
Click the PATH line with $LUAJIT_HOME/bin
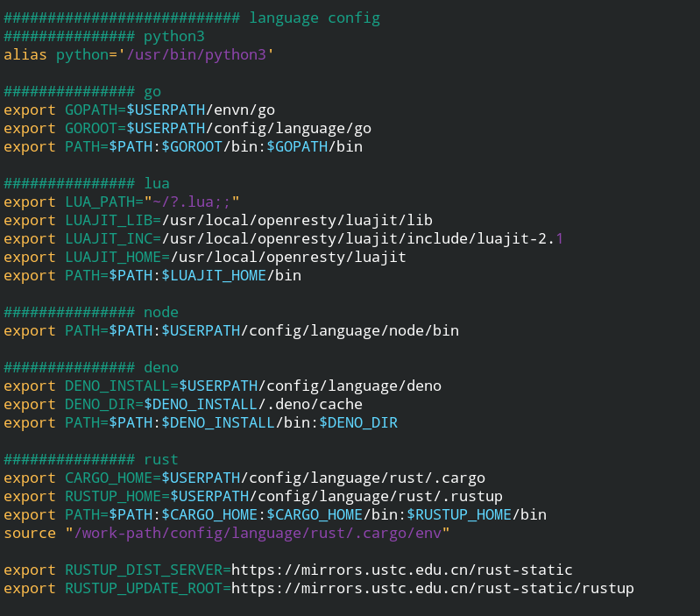tap(152, 275)
